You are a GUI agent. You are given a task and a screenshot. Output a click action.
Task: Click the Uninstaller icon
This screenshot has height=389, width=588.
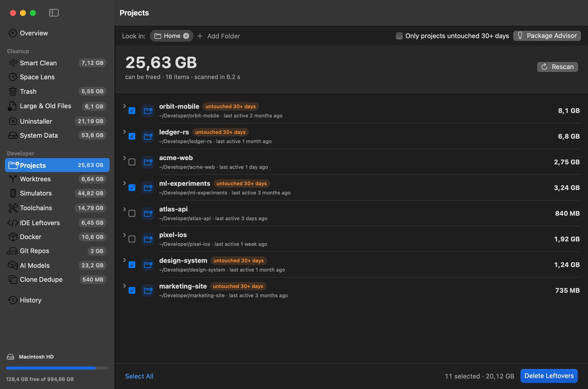(13, 121)
